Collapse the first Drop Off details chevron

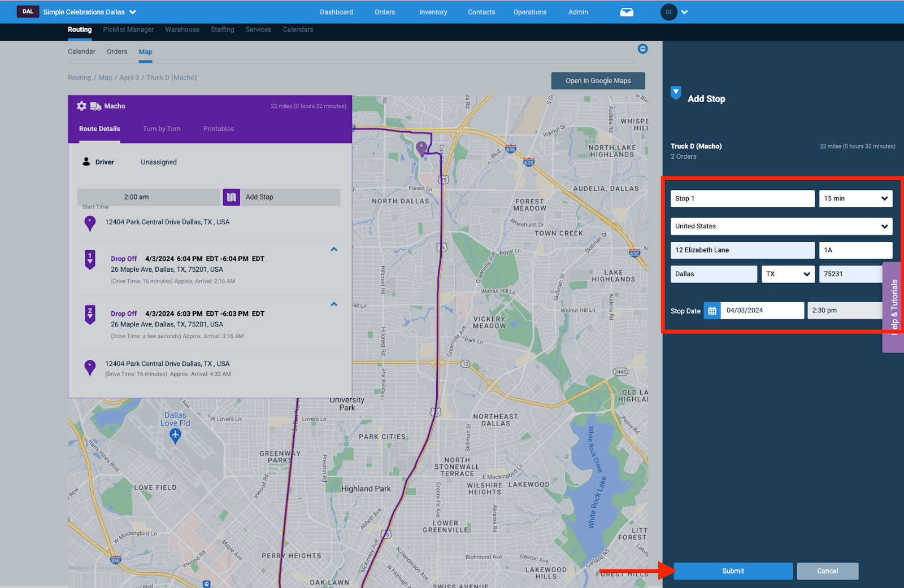click(x=334, y=249)
